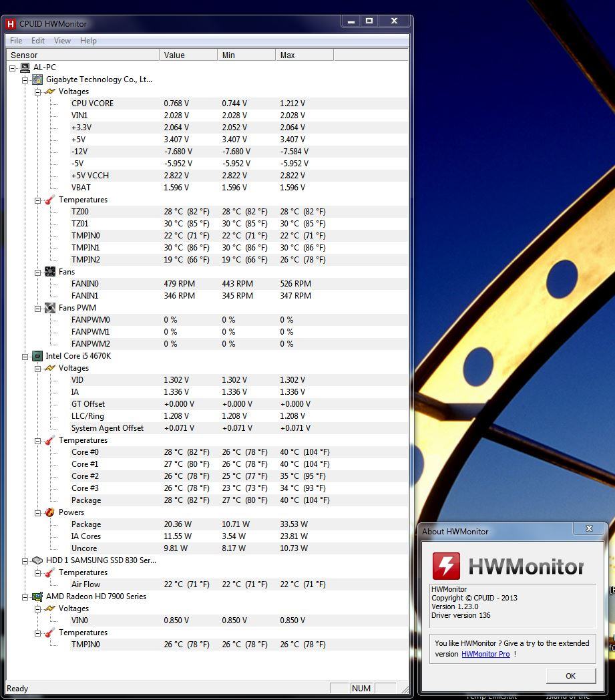
Task: Select the FANIN0 fan row
Action: tap(239, 284)
